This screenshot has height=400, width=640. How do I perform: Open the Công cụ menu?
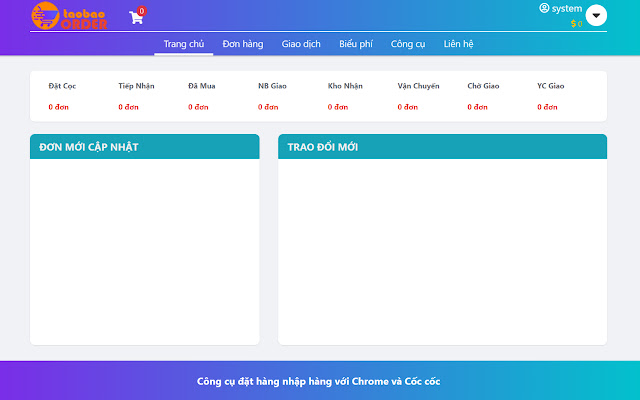pyautogui.click(x=408, y=44)
